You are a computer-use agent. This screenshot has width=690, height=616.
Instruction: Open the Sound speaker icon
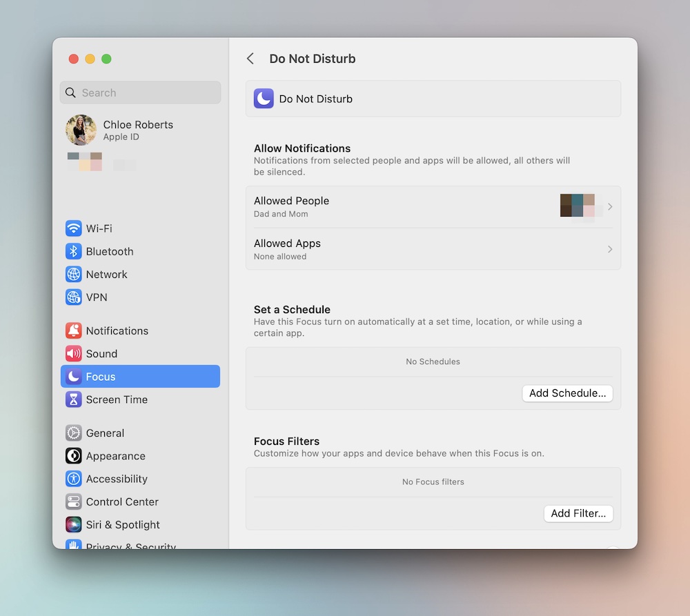point(74,353)
